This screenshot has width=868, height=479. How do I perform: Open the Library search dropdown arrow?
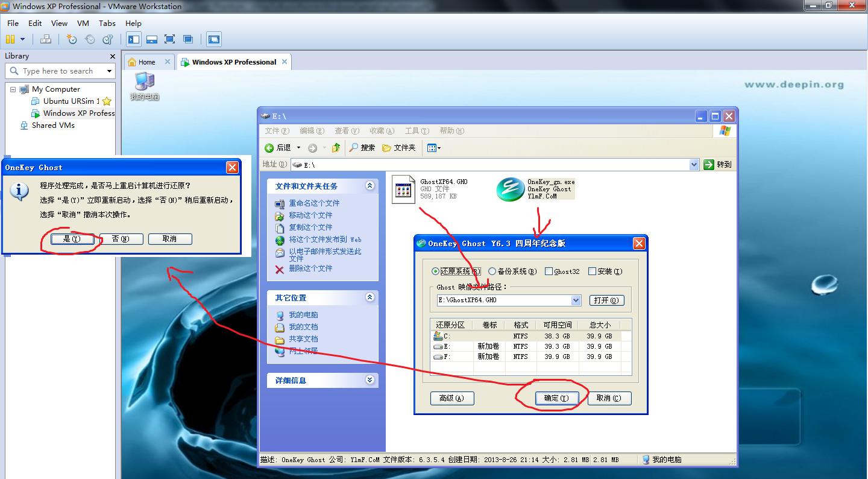coord(109,71)
